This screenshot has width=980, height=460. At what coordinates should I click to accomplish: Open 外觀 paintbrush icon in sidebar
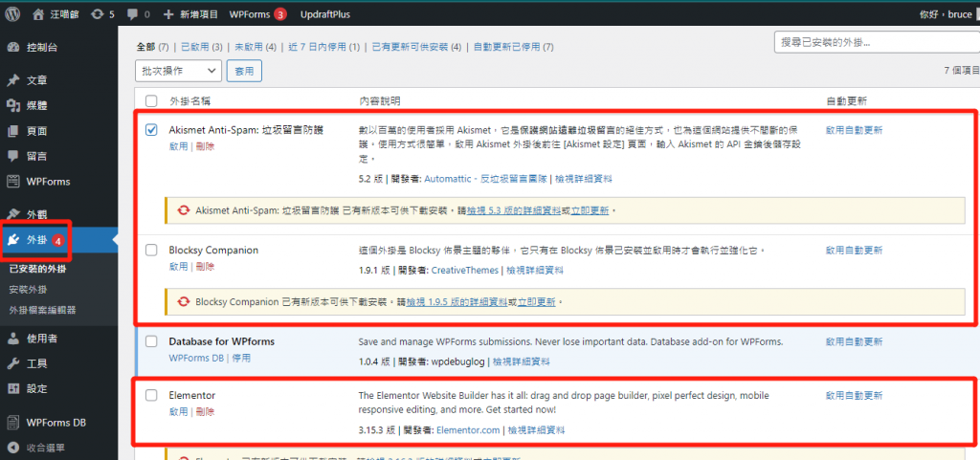coord(13,215)
